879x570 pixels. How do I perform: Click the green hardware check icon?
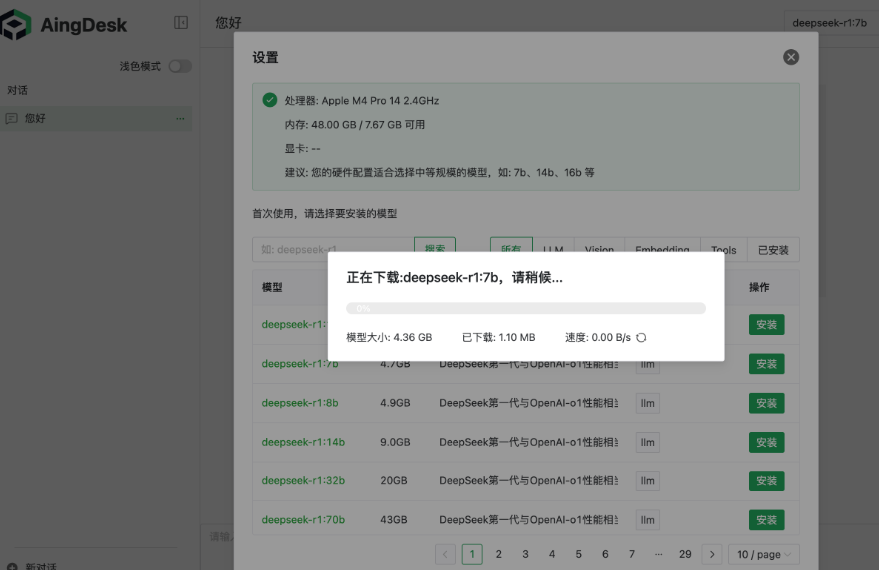click(270, 100)
